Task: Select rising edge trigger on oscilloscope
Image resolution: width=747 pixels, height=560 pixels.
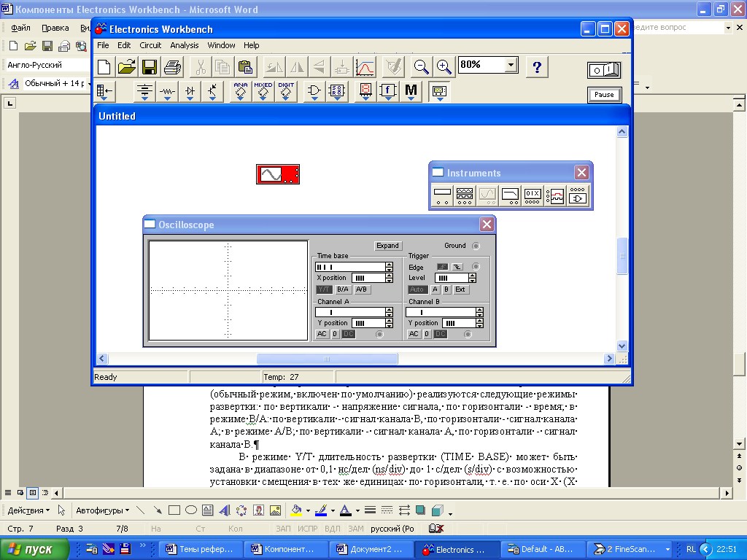Action: [443, 267]
